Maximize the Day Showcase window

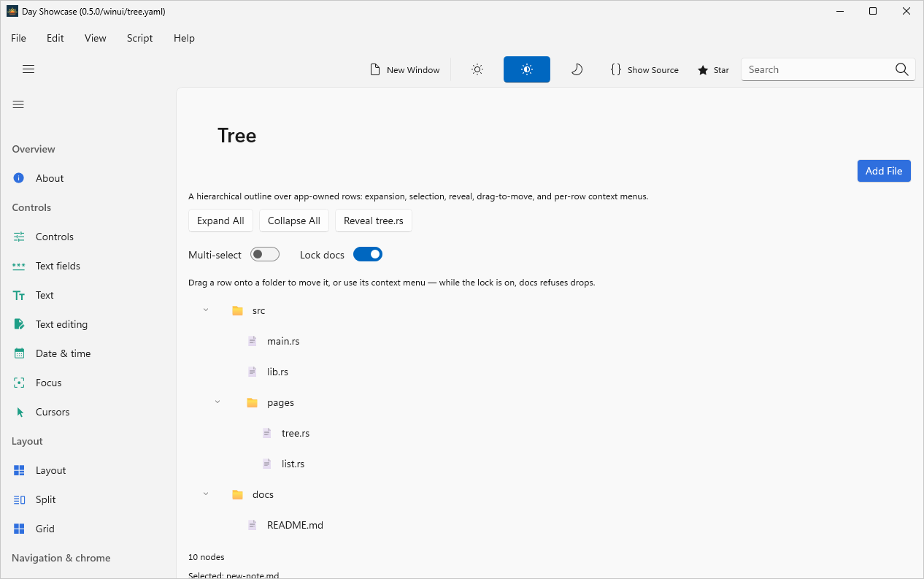click(873, 11)
